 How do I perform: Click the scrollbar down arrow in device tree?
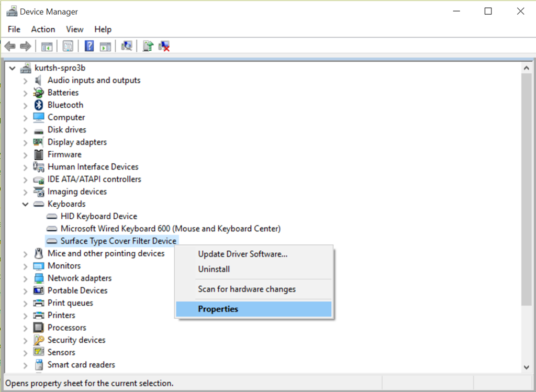pos(527,367)
